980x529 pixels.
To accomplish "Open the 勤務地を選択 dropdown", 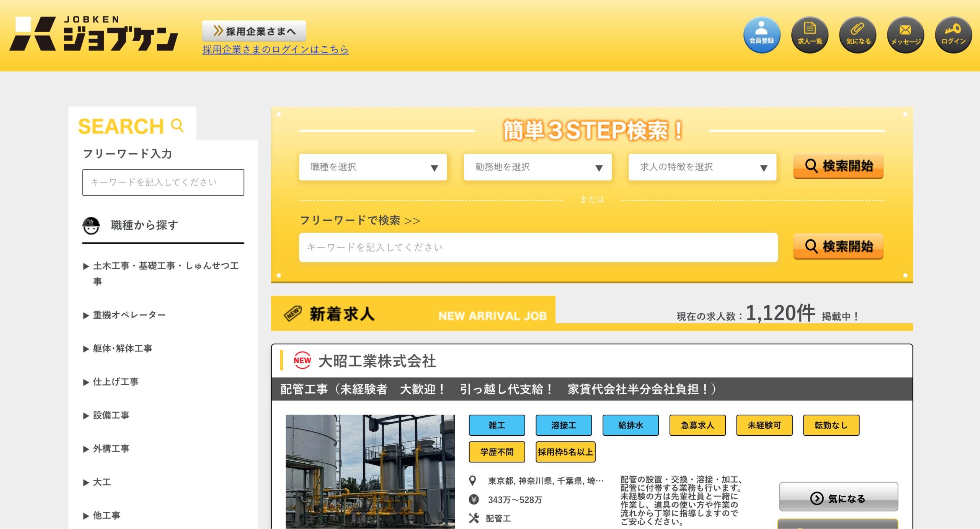I will point(537,167).
